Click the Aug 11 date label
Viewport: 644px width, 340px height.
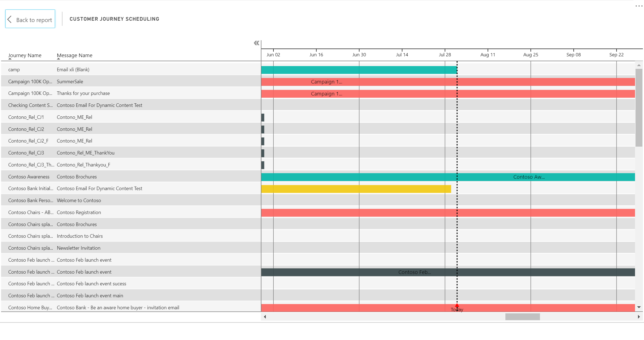(x=488, y=55)
